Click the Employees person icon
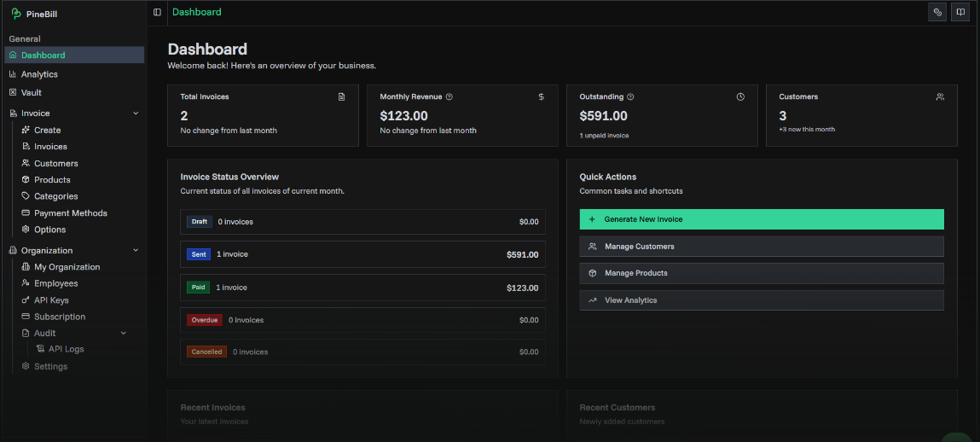 (x=26, y=283)
